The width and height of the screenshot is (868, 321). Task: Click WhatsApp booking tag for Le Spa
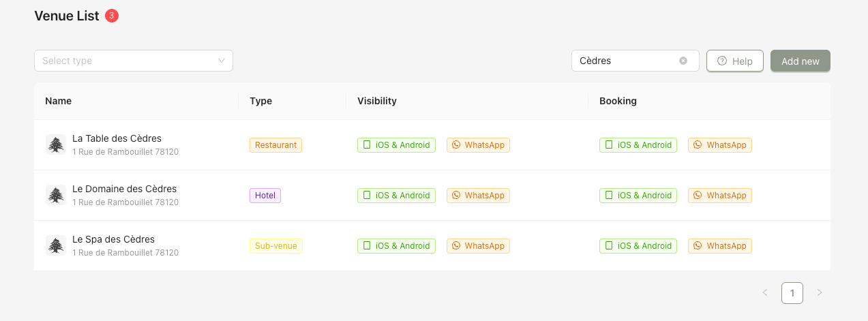click(x=719, y=246)
